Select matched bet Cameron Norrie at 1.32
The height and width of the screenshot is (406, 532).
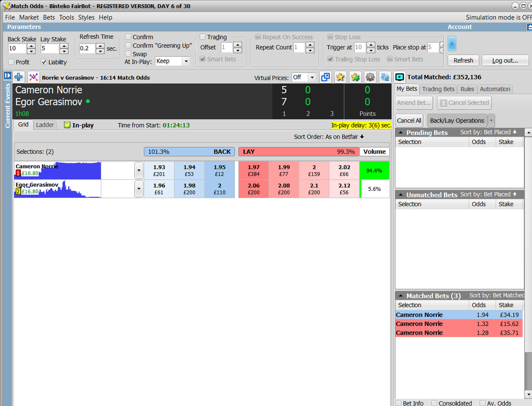pos(459,323)
